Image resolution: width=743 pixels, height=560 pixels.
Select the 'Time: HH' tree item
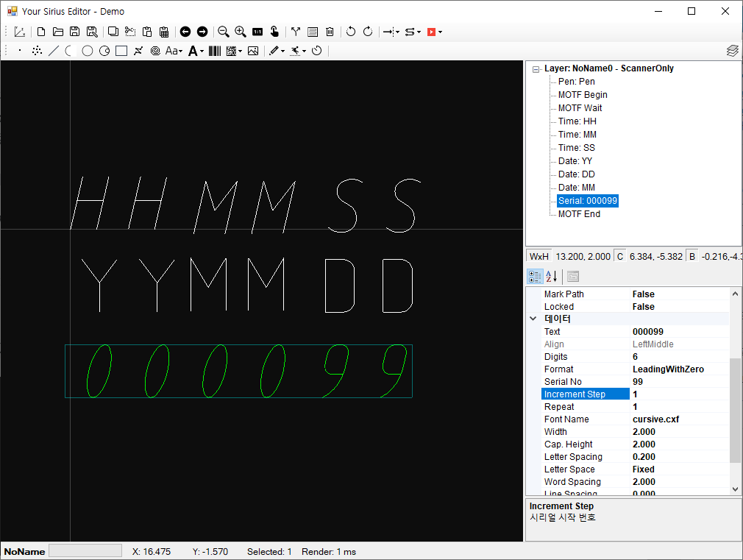pos(577,121)
